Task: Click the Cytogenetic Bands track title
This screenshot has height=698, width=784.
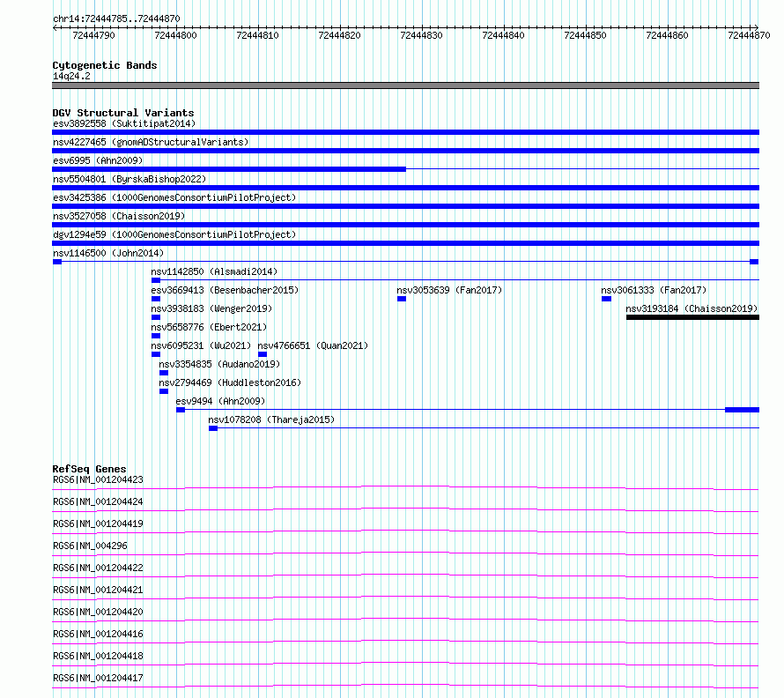Action: (105, 65)
